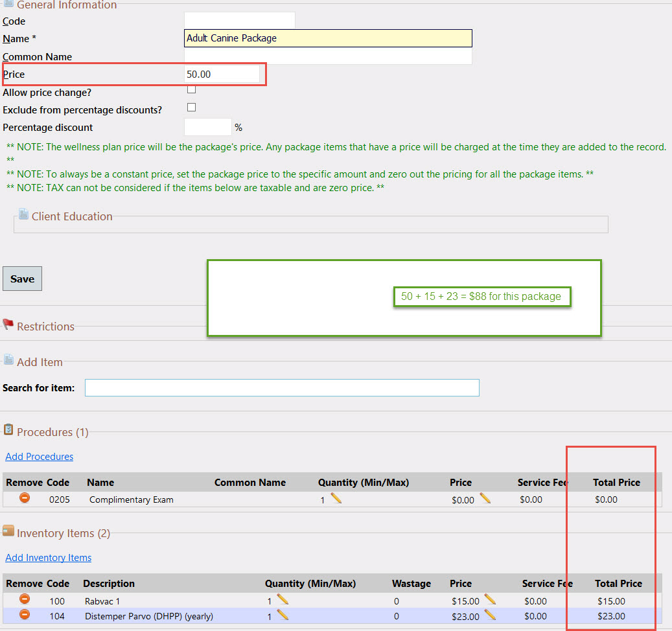This screenshot has height=631, width=672.
Task: Remove the Distemper Parvo (DHPP) item
Action: [x=25, y=614]
